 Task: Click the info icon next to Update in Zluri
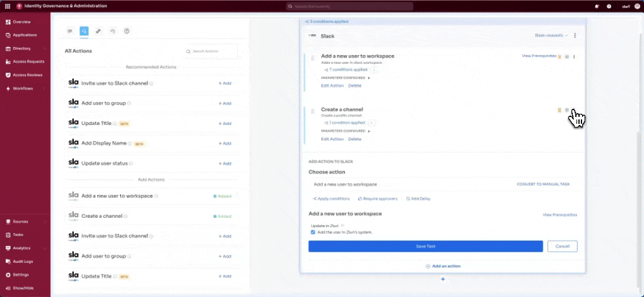click(x=342, y=226)
